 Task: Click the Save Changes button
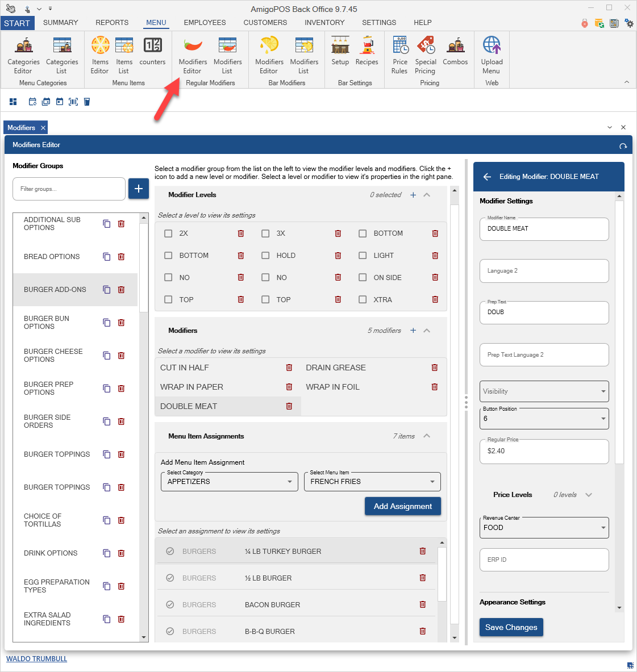[x=511, y=627]
